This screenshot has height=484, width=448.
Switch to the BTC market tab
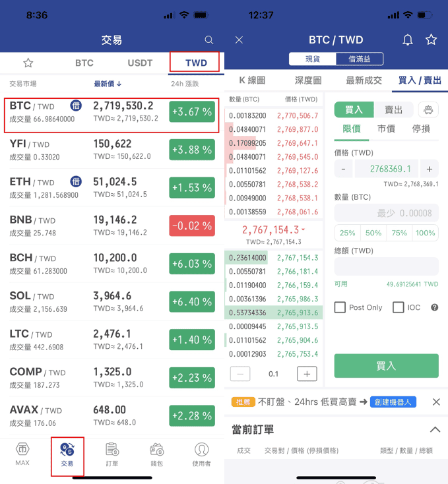point(84,63)
